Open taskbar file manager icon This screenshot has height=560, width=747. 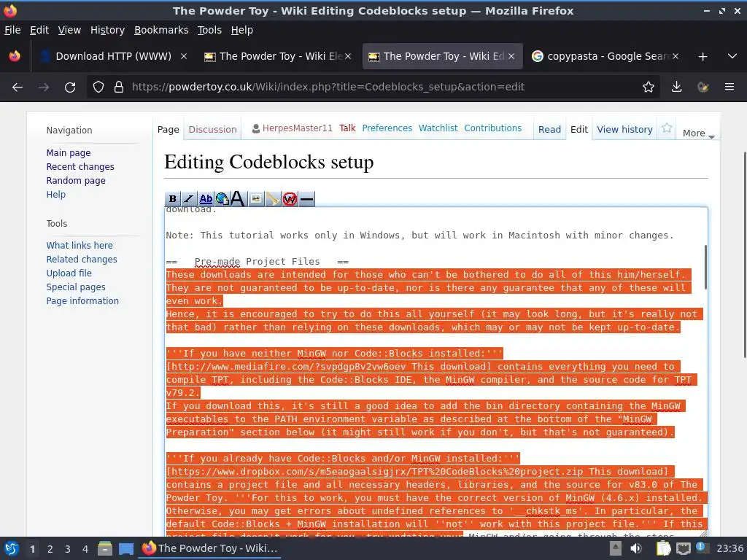(104, 548)
